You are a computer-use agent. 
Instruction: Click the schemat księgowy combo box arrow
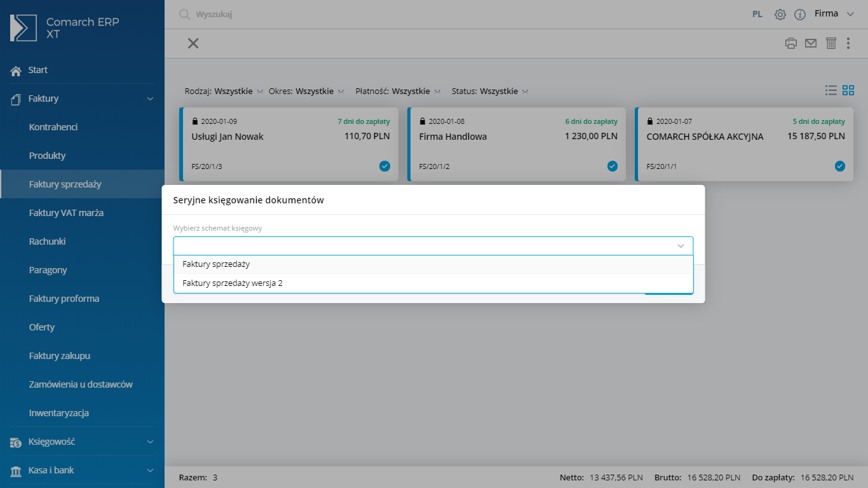681,246
